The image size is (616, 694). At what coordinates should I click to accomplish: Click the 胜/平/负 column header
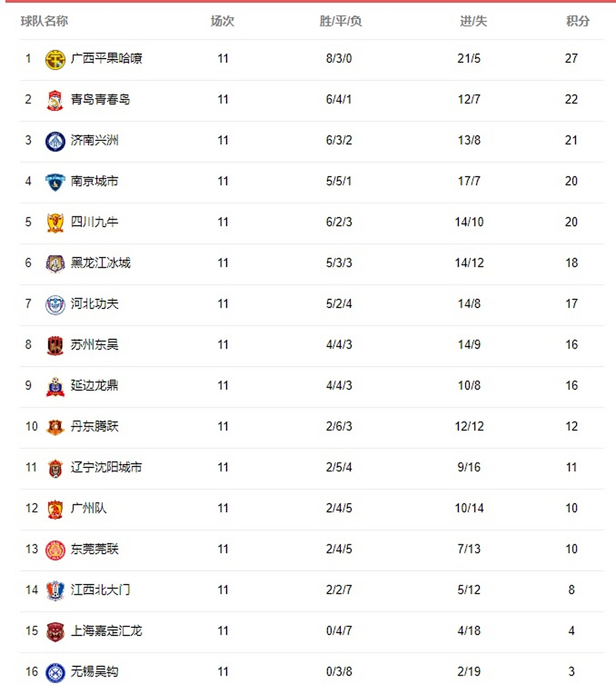point(341,21)
